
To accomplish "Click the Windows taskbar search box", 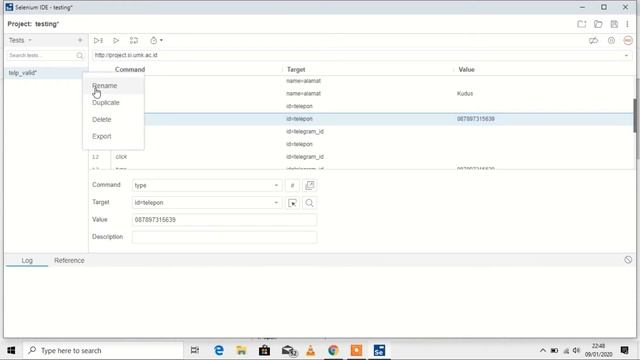I will coord(103,351).
